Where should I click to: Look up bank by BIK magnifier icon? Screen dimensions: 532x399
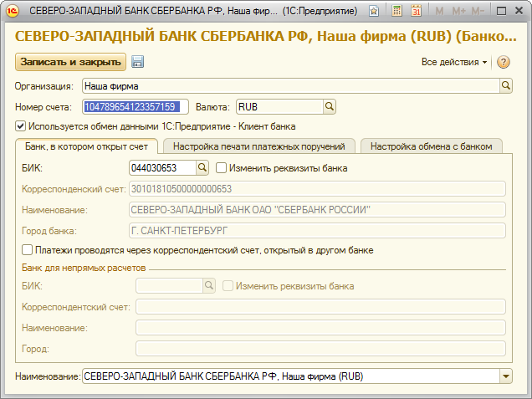(x=202, y=167)
